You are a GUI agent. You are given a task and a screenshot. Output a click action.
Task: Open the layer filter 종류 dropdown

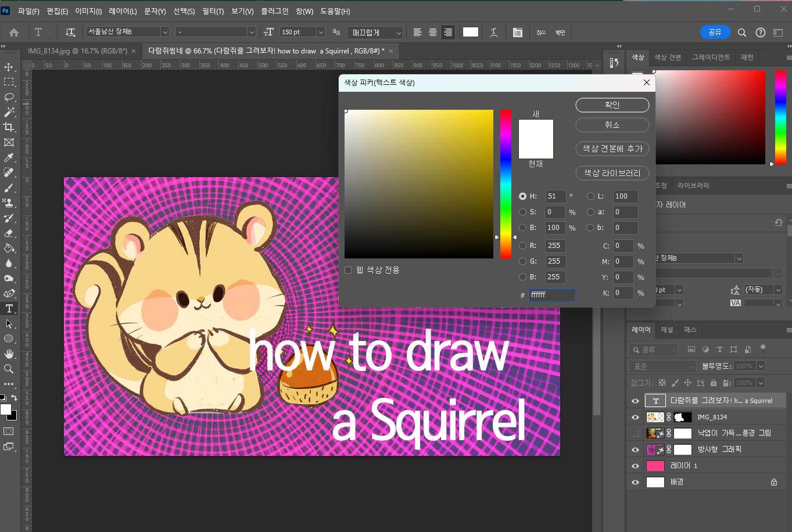coord(653,350)
